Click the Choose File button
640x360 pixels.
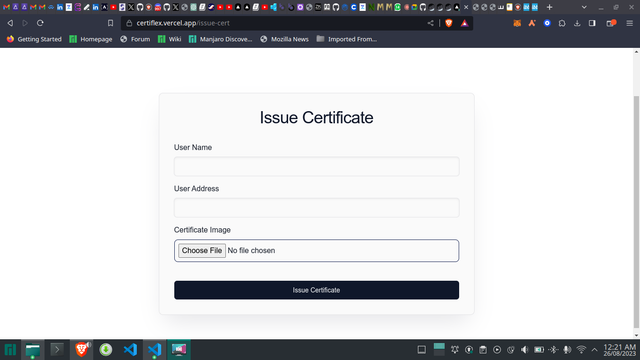(202, 251)
